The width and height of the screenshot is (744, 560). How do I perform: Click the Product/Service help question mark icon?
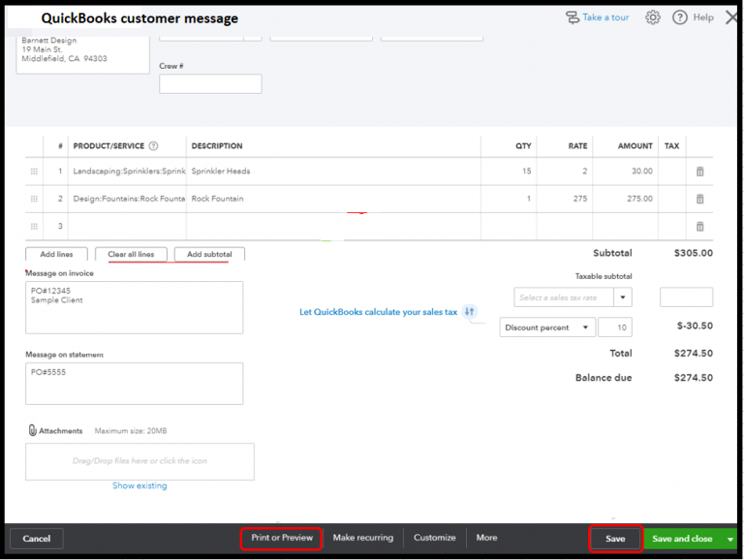click(x=153, y=146)
